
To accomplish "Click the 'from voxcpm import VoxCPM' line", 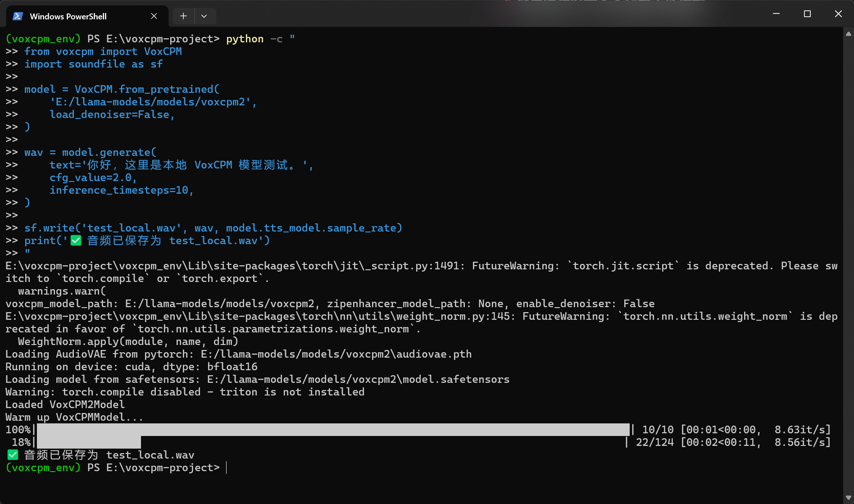I will pyautogui.click(x=103, y=51).
